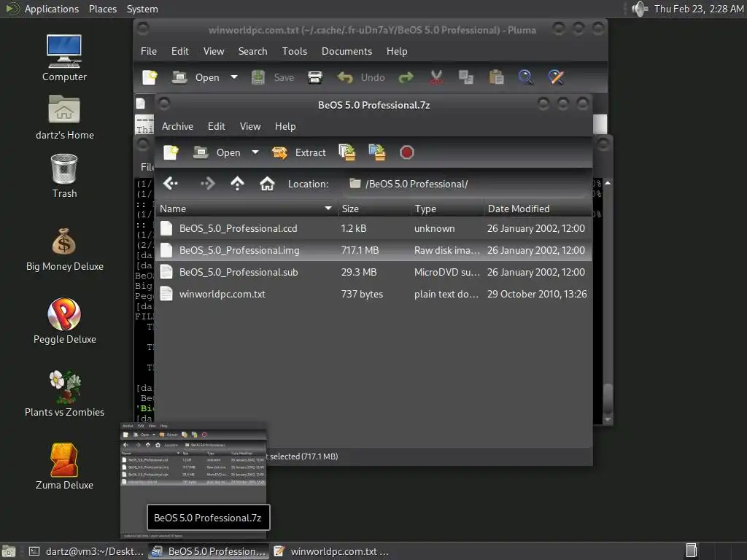Screen dimensions: 747x560
Task: Open the Archive menu
Action: pyautogui.click(x=177, y=126)
